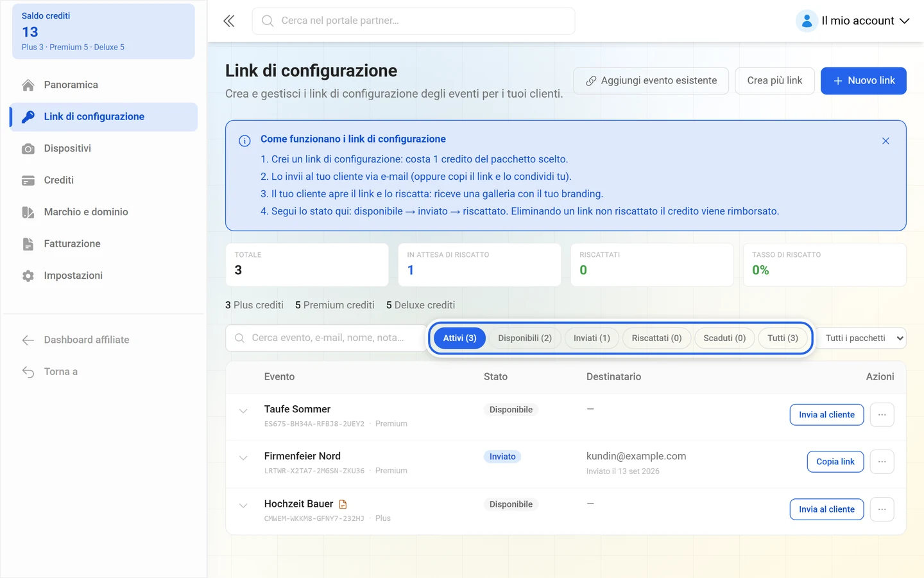Expand the Hochzeit Bauer row
Screen dimensions: 924x578
(x=243, y=505)
